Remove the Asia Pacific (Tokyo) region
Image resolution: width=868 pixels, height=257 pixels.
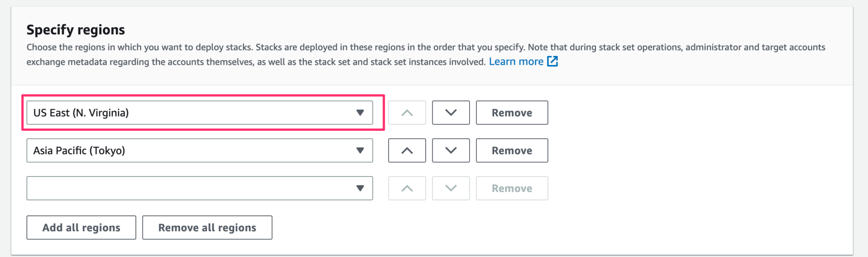click(x=512, y=150)
